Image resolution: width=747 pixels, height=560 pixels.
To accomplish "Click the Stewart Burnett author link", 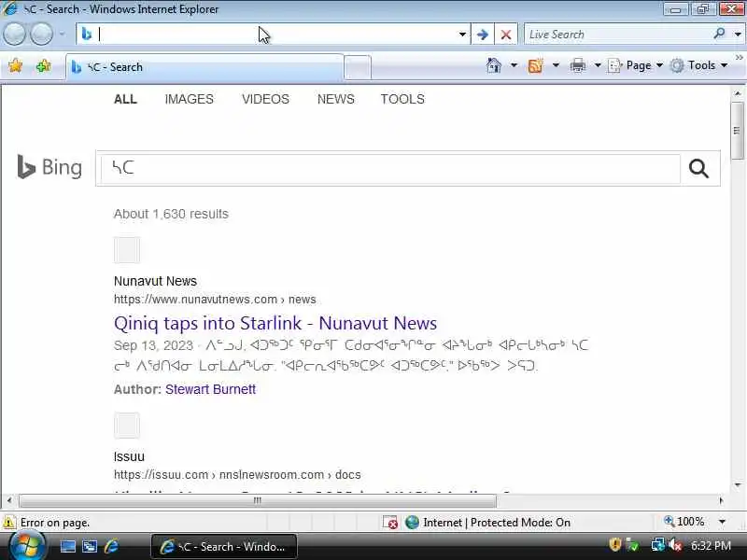I will [211, 389].
